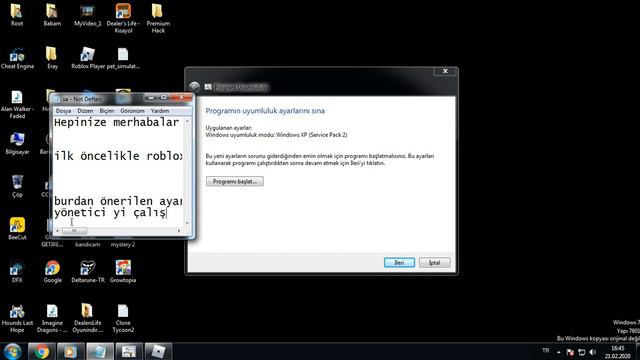Click Notepad vertical scroll up arrow
640x360 pixels.
pyautogui.click(x=187, y=121)
